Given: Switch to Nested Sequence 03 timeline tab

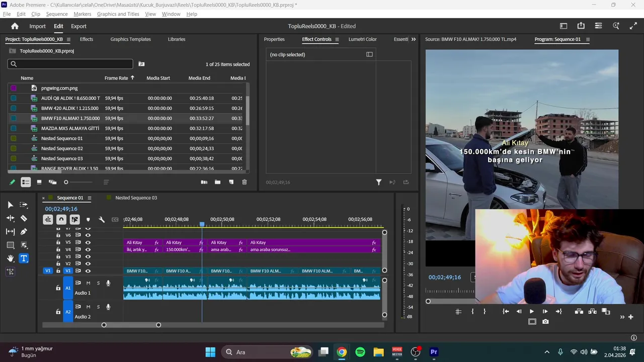Looking at the screenshot, I should pyautogui.click(x=136, y=198).
